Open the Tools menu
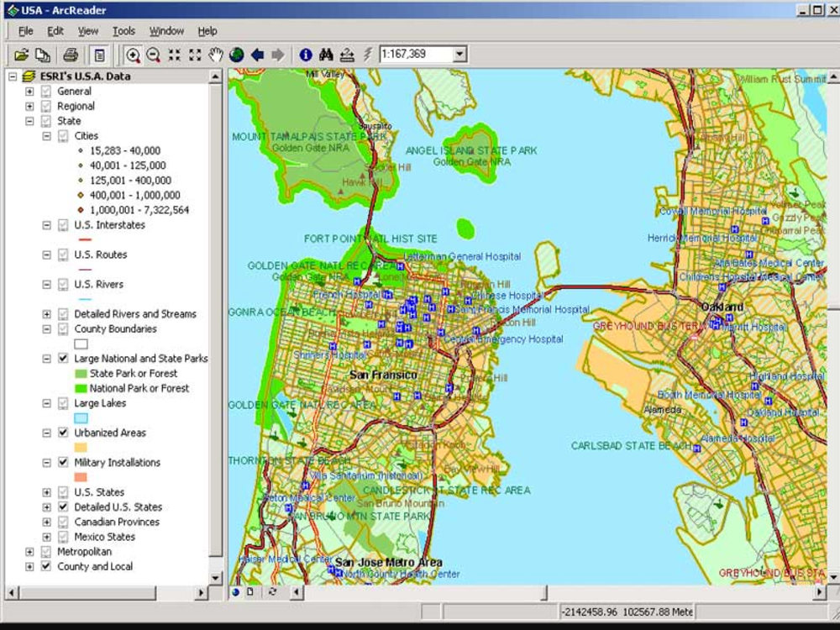 click(124, 30)
